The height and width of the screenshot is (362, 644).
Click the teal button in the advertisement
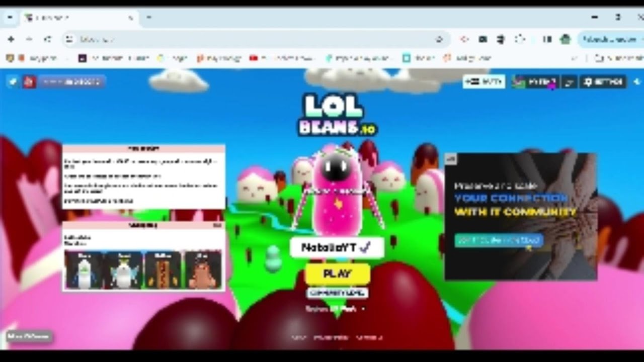499,240
